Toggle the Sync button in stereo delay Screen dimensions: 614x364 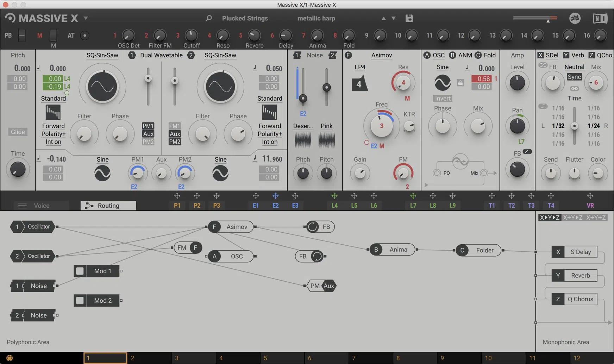tap(574, 77)
